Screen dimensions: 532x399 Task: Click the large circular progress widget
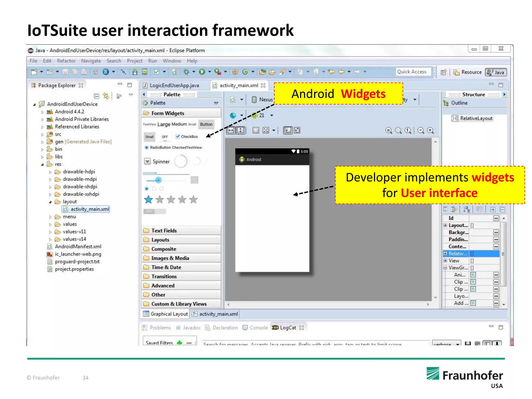(x=181, y=162)
